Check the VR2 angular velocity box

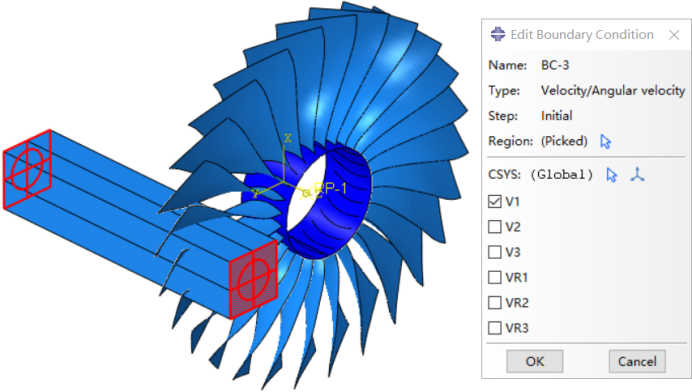[x=495, y=303]
